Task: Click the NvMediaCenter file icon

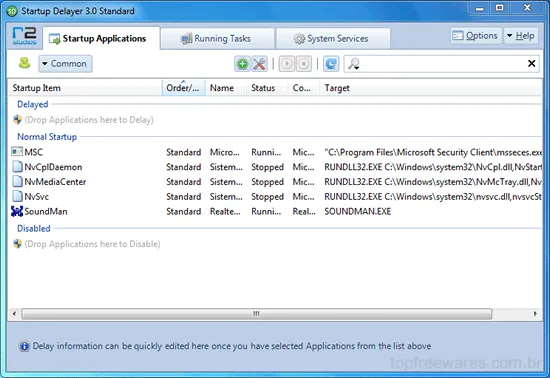Action: point(17,181)
